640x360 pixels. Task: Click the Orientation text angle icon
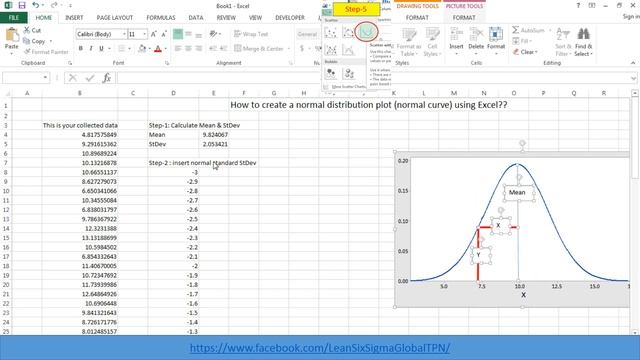coord(213,34)
